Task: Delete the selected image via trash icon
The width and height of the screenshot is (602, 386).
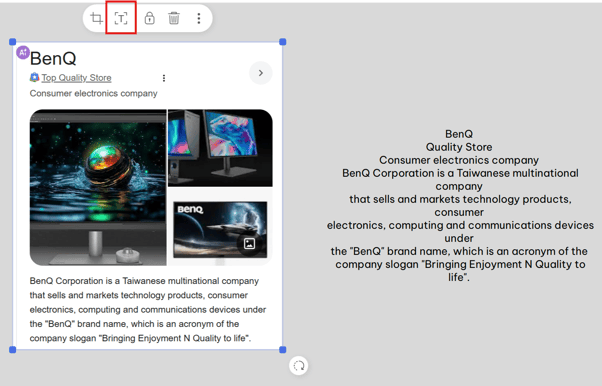Action: (174, 18)
